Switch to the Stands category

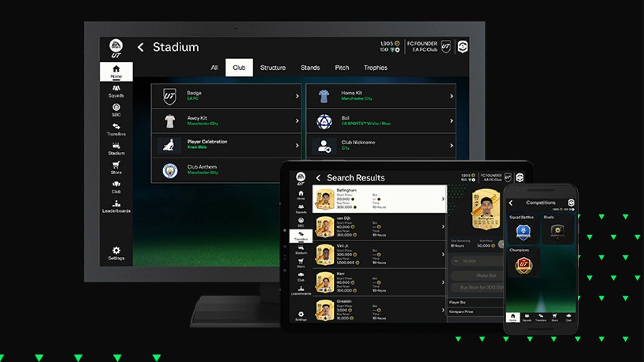(310, 68)
